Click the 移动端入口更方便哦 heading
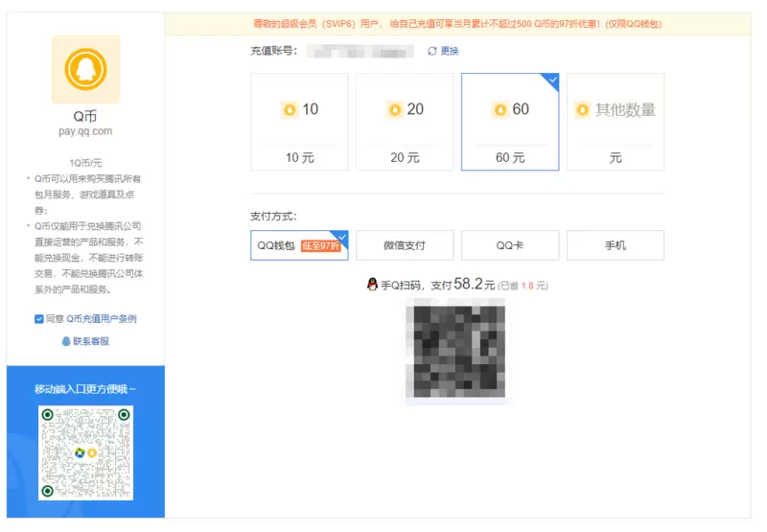 (85, 389)
